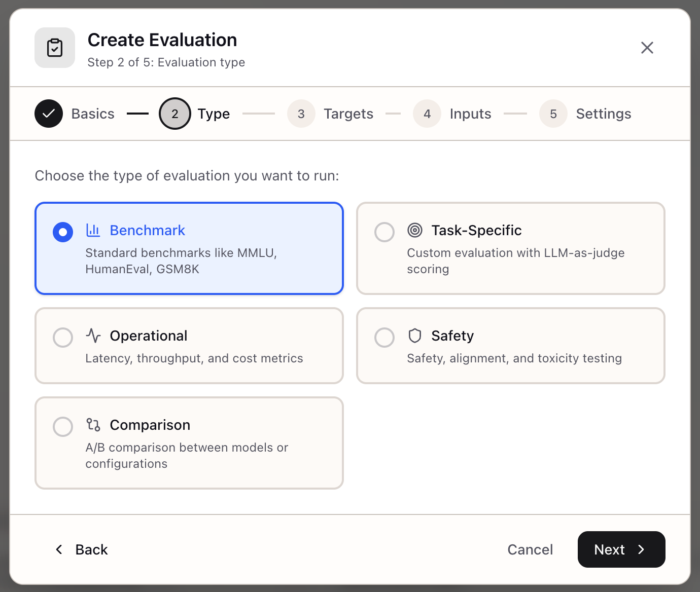700x592 pixels.
Task: Click the back chevron beside the Back label
Action: (x=58, y=549)
